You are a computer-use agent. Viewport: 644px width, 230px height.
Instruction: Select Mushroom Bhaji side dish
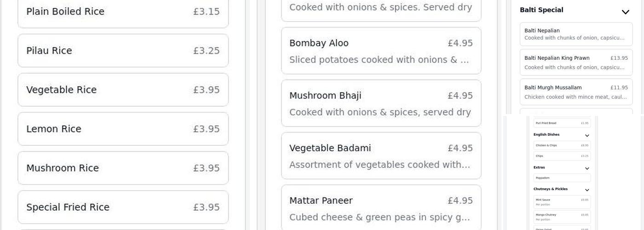[381, 103]
